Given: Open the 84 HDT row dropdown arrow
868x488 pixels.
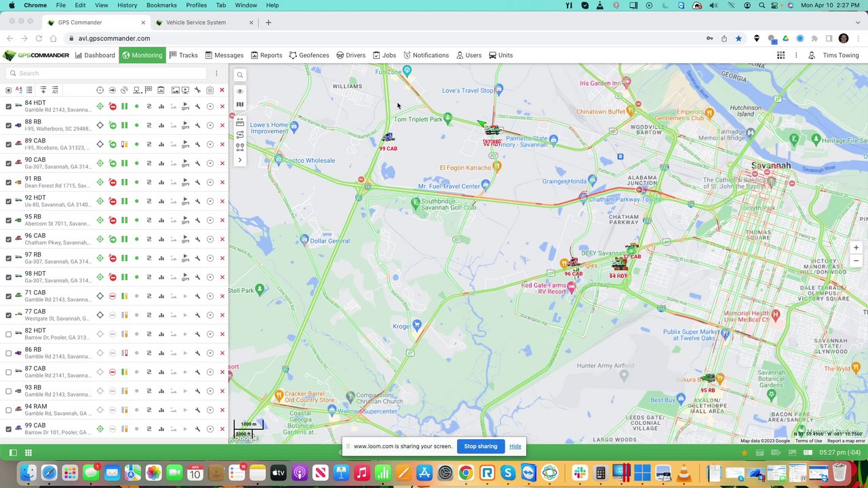Looking at the screenshot, I should click(210, 106).
